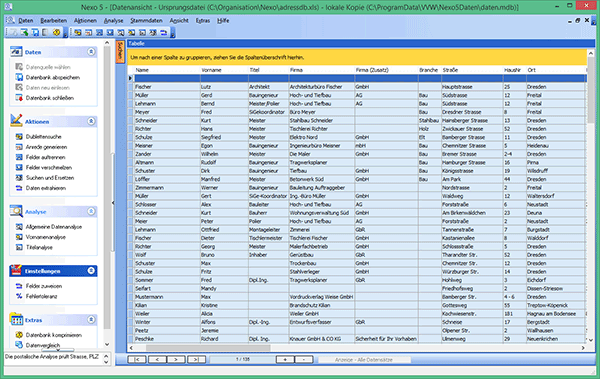
Task: Click the Felder zuweisen icon
Action: coord(19,286)
